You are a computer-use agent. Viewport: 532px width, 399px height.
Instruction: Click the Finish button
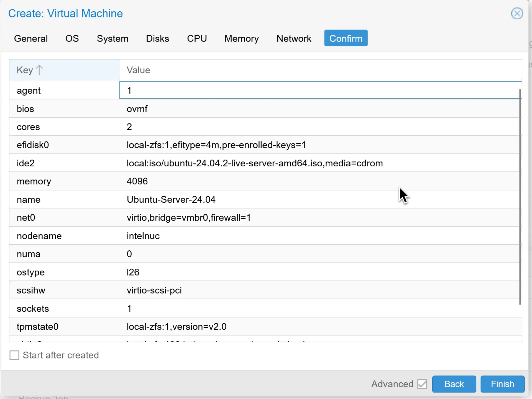[502, 384]
